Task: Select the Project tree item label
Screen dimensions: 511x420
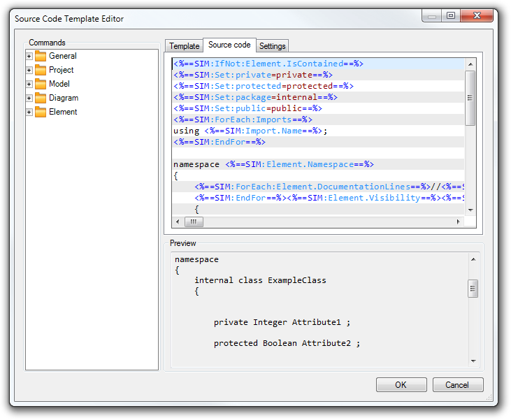Action: [x=62, y=70]
